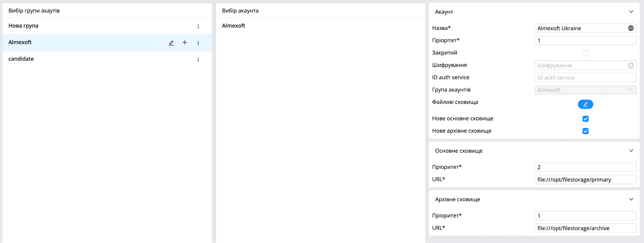Click the edit pencil icon on Almexoft group
This screenshot has width=644, height=243.
coord(171,43)
